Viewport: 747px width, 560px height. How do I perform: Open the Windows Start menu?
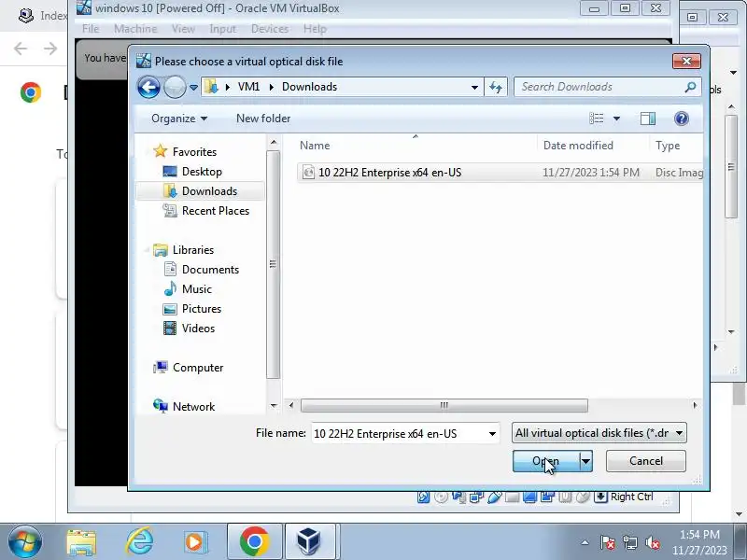coord(25,542)
